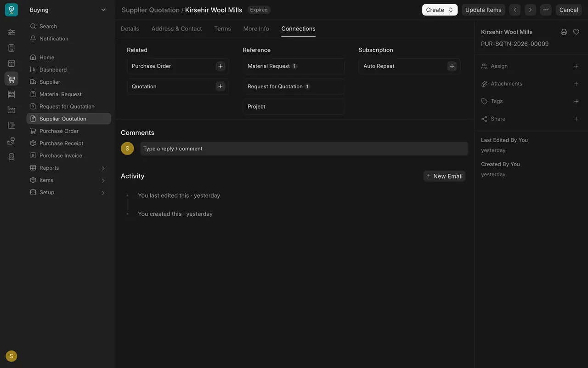Open the three-dots more menu

pyautogui.click(x=546, y=10)
